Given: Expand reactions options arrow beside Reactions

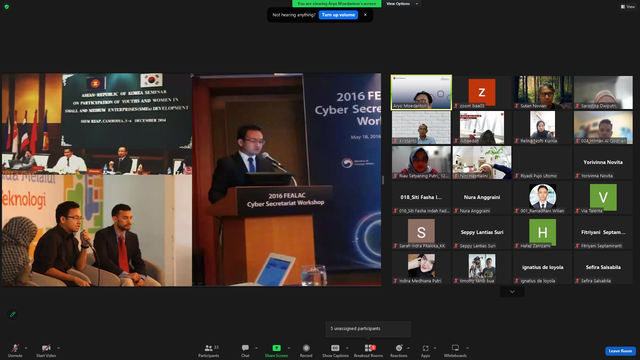Looking at the screenshot, I should click(x=408, y=348).
